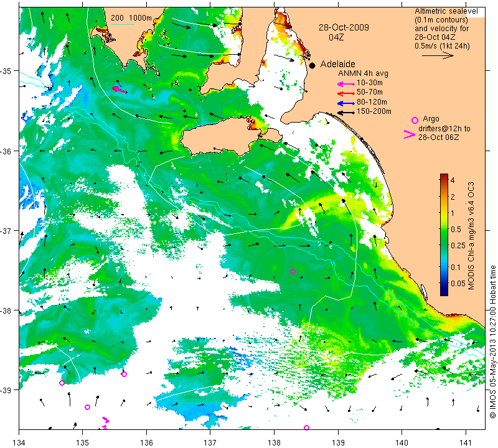This screenshot has width=498, height=448.
Task: Click the colorbar tick label '4'
Action: pos(453,180)
